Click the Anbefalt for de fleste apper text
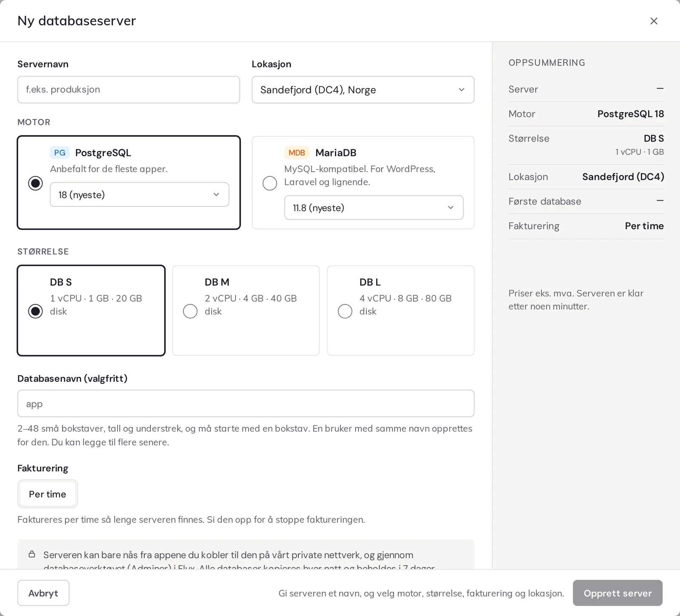Viewport: 680px width, 616px height. (109, 169)
